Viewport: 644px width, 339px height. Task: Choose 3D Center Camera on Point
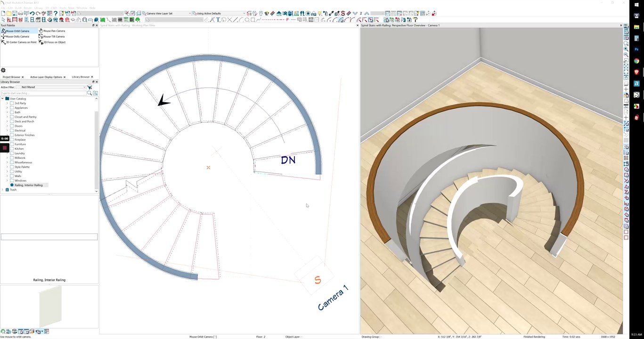click(19, 42)
